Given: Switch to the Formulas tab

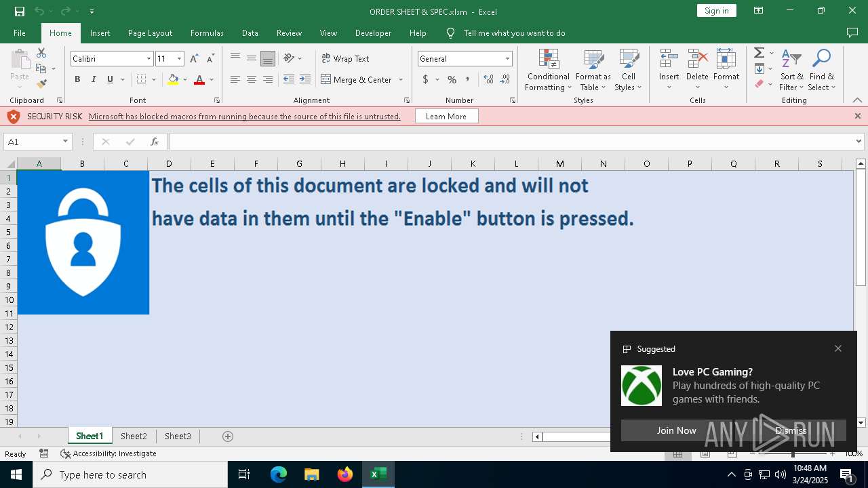Looking at the screenshot, I should pos(207,33).
